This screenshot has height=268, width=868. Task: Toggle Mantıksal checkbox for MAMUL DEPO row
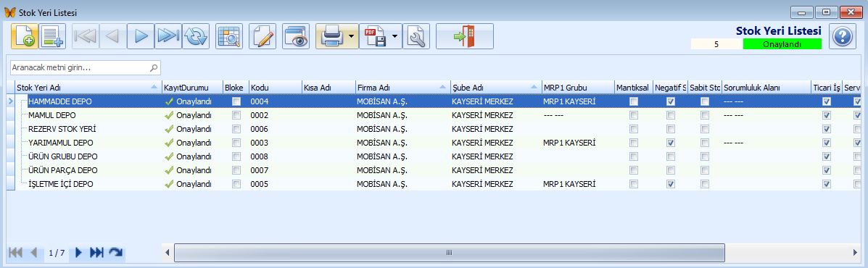[633, 115]
